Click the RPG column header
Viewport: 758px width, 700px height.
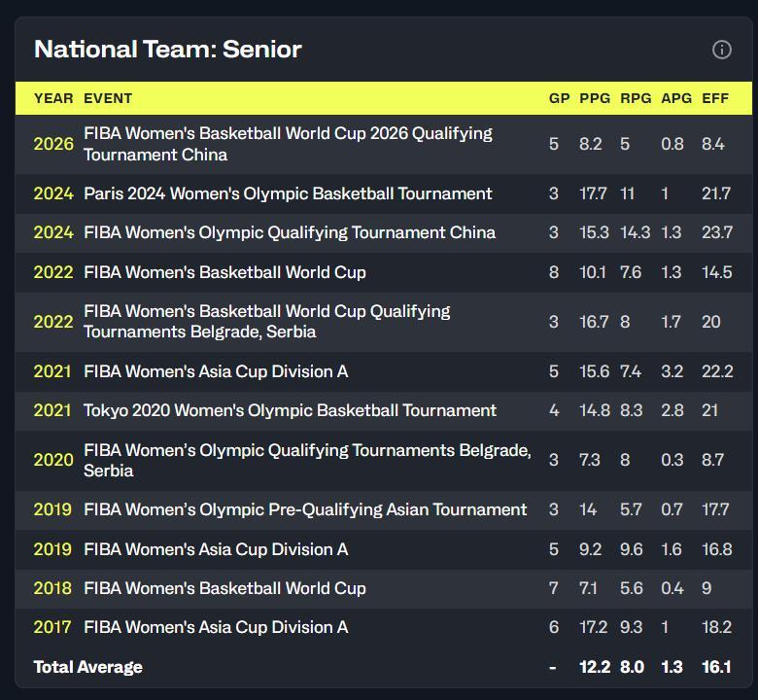[636, 98]
